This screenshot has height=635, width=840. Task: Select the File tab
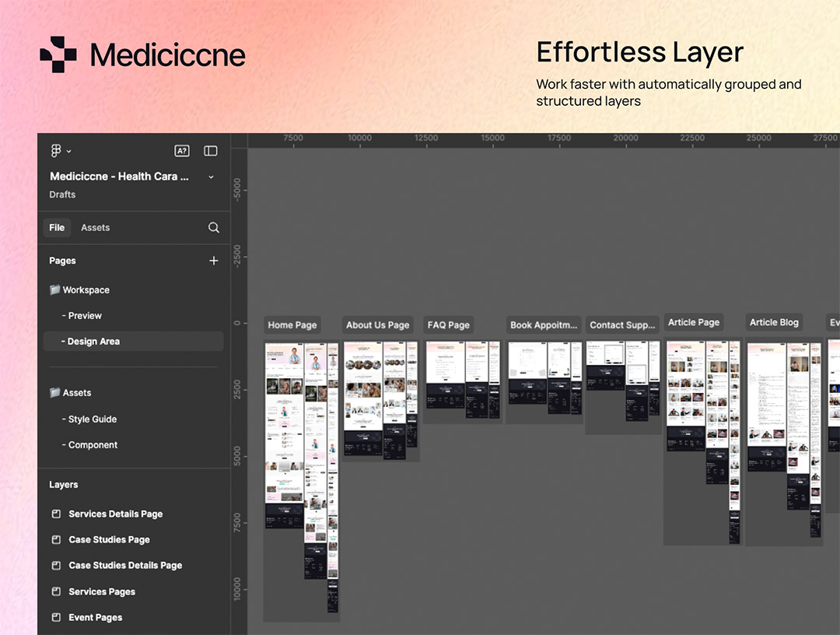57,228
